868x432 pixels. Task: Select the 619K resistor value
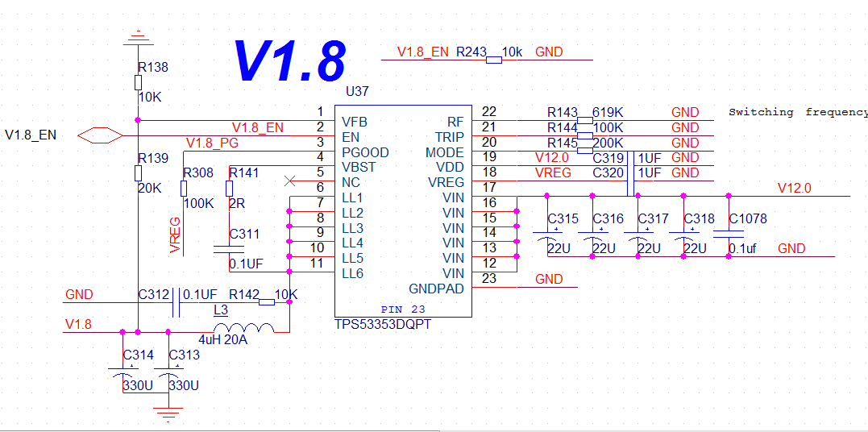(608, 112)
